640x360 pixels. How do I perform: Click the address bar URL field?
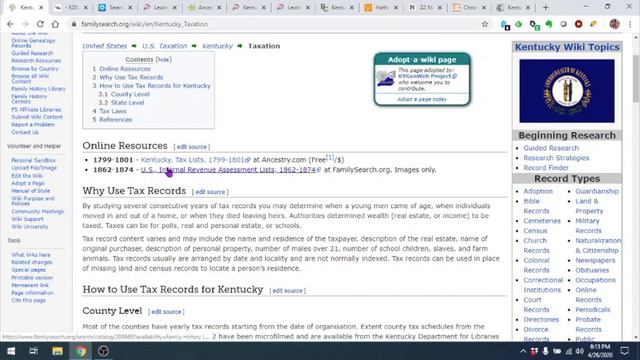[x=278, y=24]
